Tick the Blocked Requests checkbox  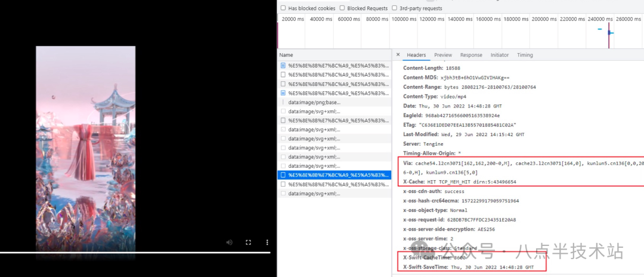[342, 8]
